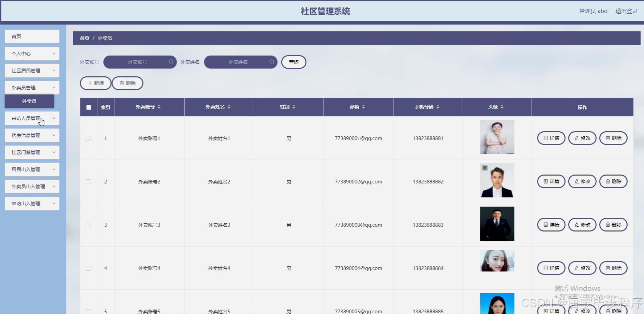Viewport: 644px width, 314px height.
Task: Open 社区居民管理 sidebar menu
Action: pyautogui.click(x=32, y=71)
